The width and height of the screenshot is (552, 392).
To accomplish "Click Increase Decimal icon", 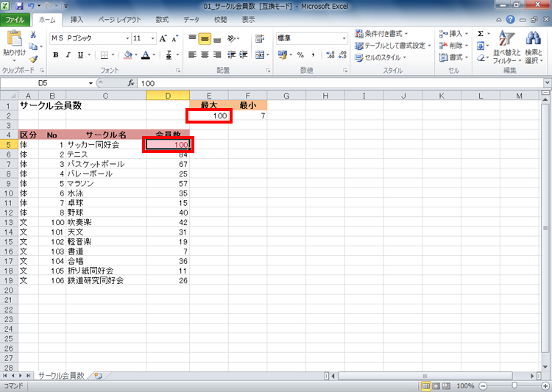I will tap(330, 55).
